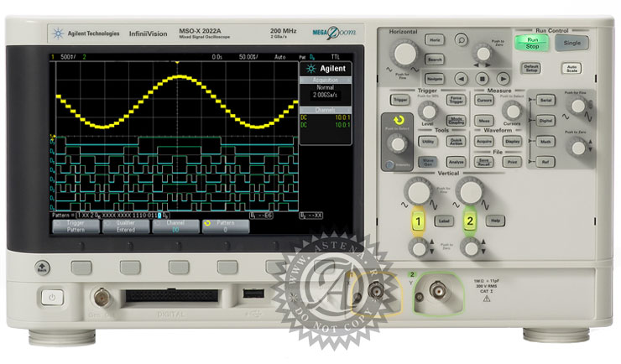Tap the softkey under Trigger Pattern
The height and width of the screenshot is (364, 621).
(x=81, y=268)
